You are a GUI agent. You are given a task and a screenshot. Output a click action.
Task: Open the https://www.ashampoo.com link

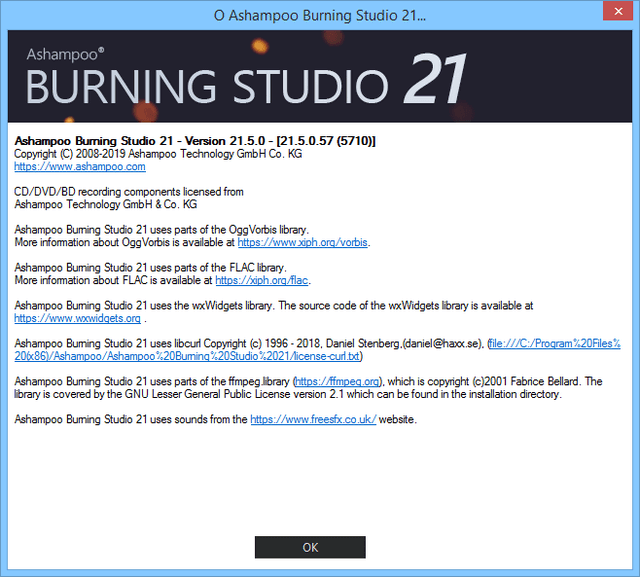pos(80,166)
